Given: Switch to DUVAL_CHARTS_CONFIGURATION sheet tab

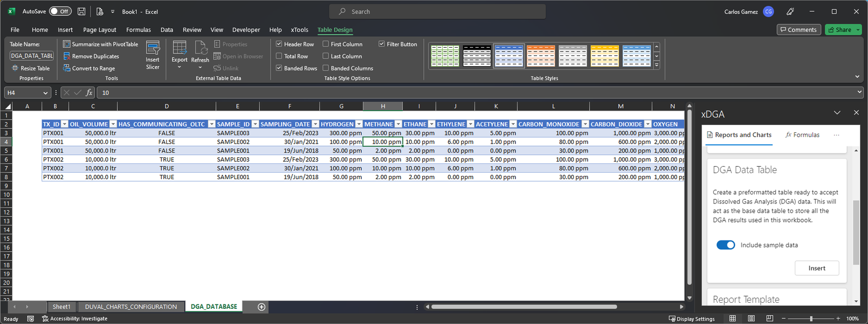Looking at the screenshot, I should pos(131,307).
